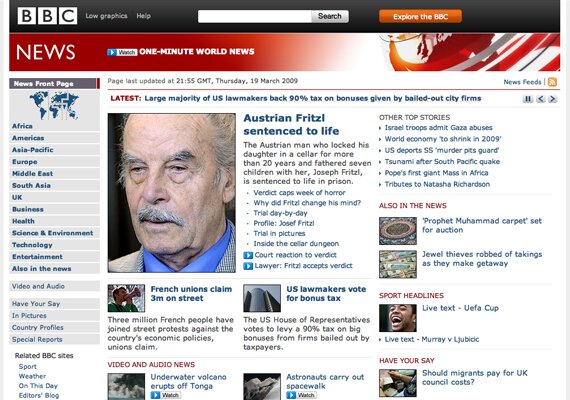Click Watch icon for One-Minute World News
This screenshot has width=570, height=400.
click(x=122, y=52)
